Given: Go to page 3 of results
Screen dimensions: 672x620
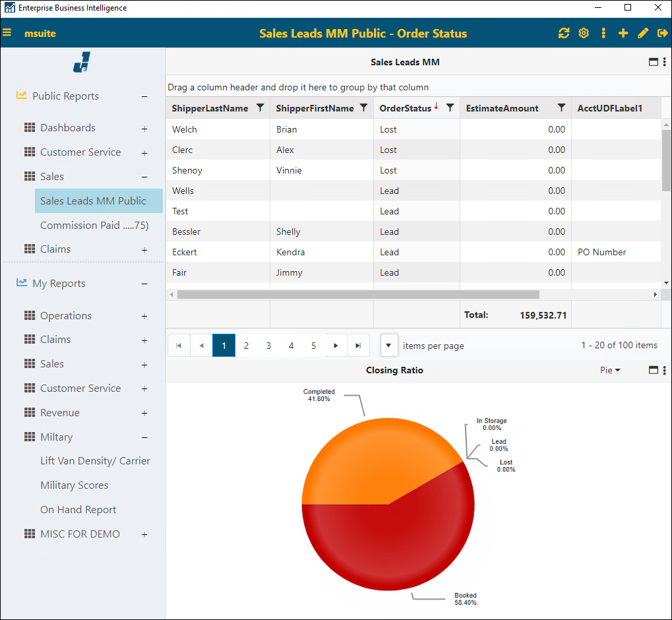Looking at the screenshot, I should [268, 345].
